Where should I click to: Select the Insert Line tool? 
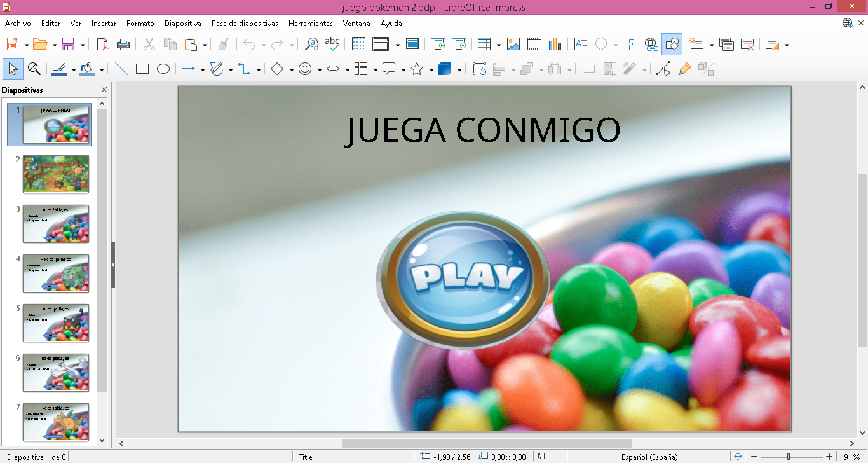point(121,69)
